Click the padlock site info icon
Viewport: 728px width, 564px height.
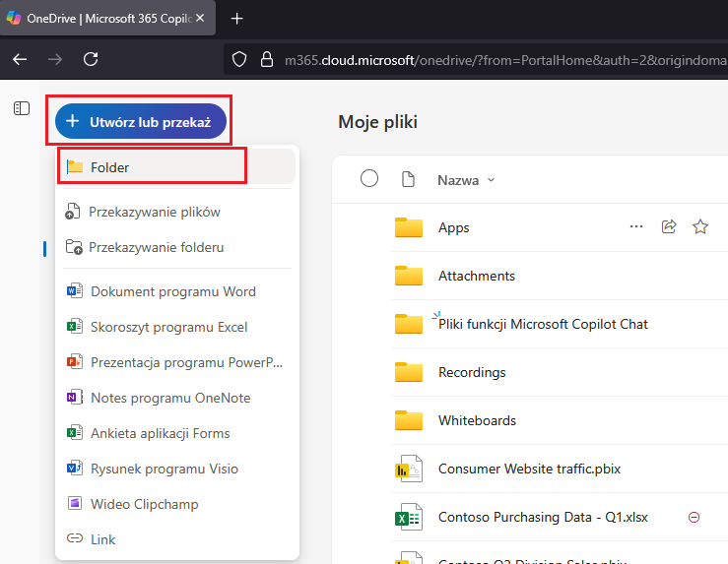[x=267, y=59]
